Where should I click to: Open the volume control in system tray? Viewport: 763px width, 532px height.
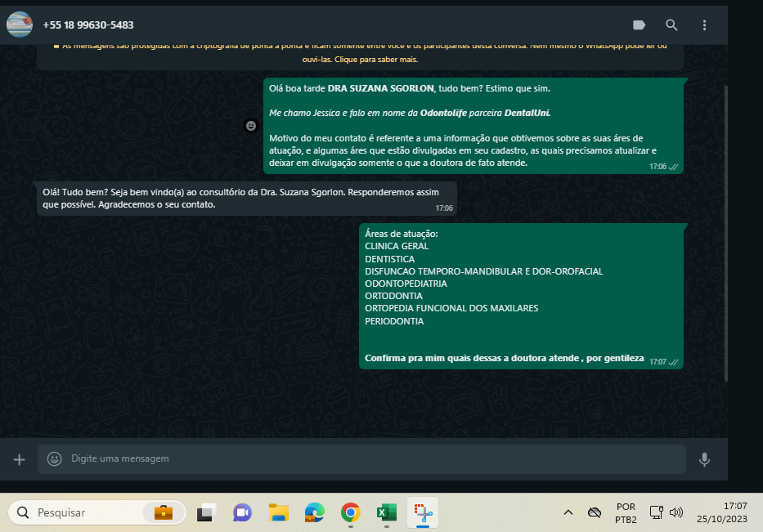(x=676, y=512)
